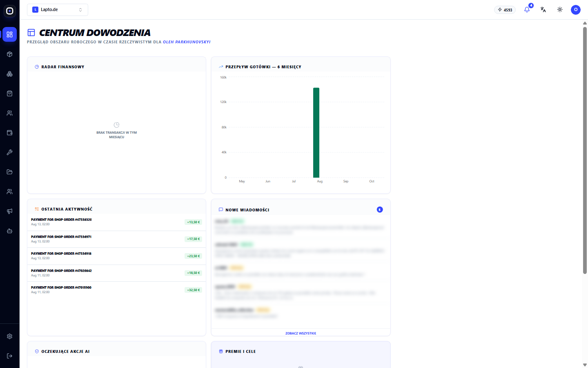Open the wallet icon in sidebar
Image resolution: width=588 pixels, height=368 pixels.
coord(10,133)
